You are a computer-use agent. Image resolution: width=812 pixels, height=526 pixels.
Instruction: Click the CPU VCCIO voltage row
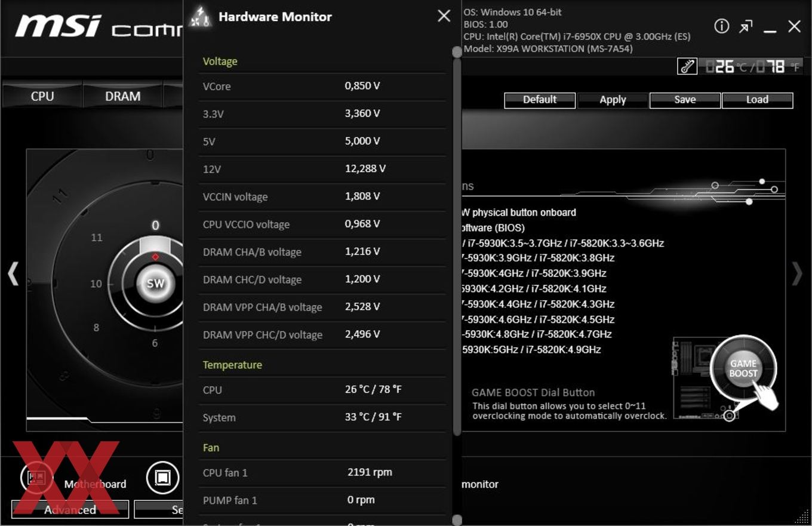(x=322, y=224)
